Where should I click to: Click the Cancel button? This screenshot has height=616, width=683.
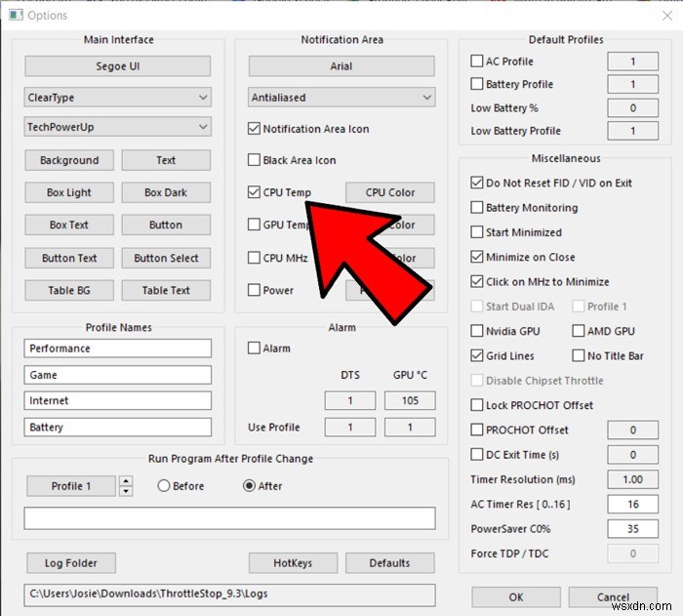click(x=613, y=596)
